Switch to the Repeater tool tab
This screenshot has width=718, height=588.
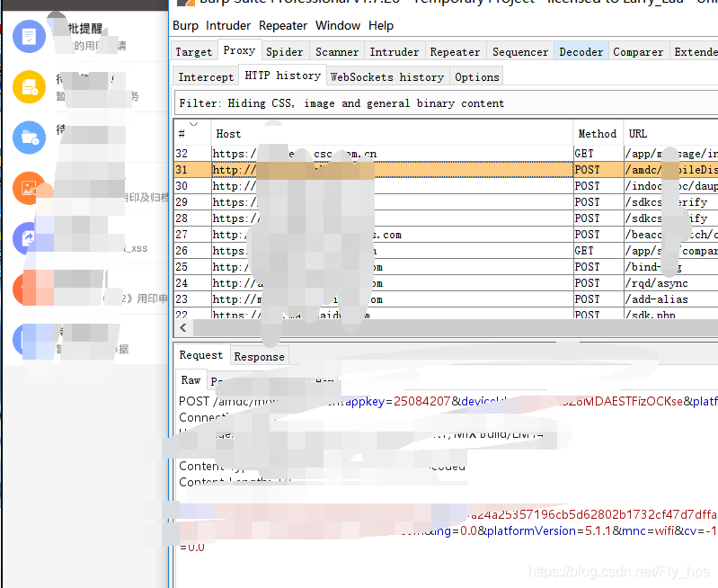tap(455, 52)
